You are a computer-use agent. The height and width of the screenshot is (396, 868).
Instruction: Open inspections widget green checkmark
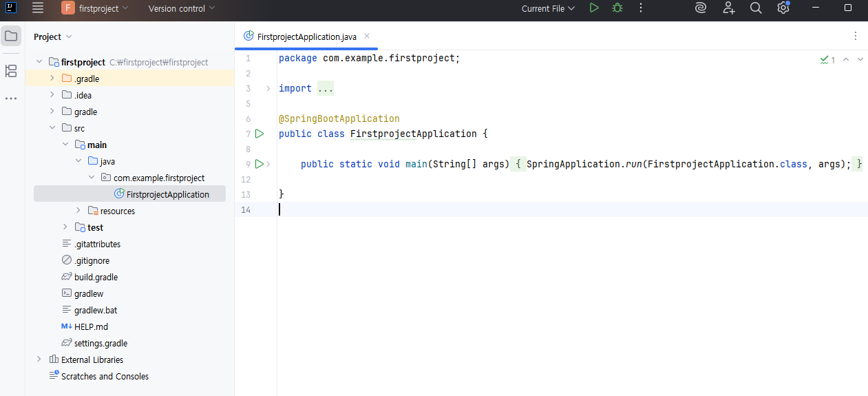827,60
